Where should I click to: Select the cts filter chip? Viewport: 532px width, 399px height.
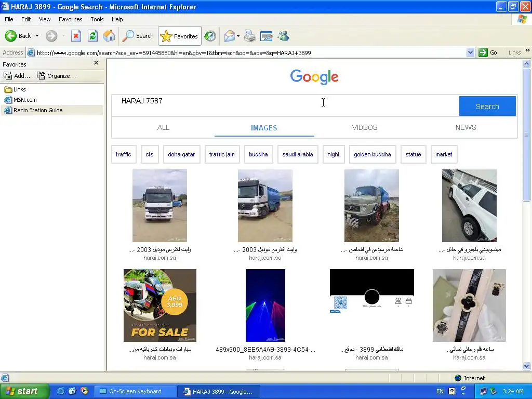coord(150,154)
